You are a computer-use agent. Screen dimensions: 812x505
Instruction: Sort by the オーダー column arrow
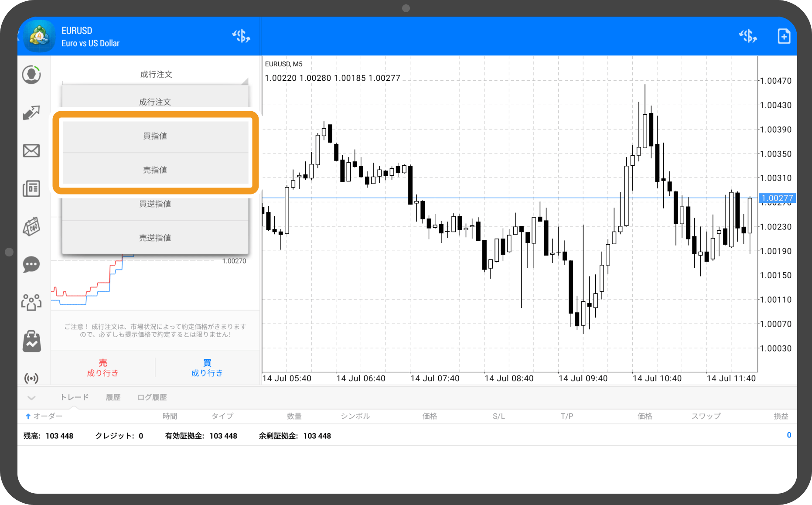coord(28,416)
